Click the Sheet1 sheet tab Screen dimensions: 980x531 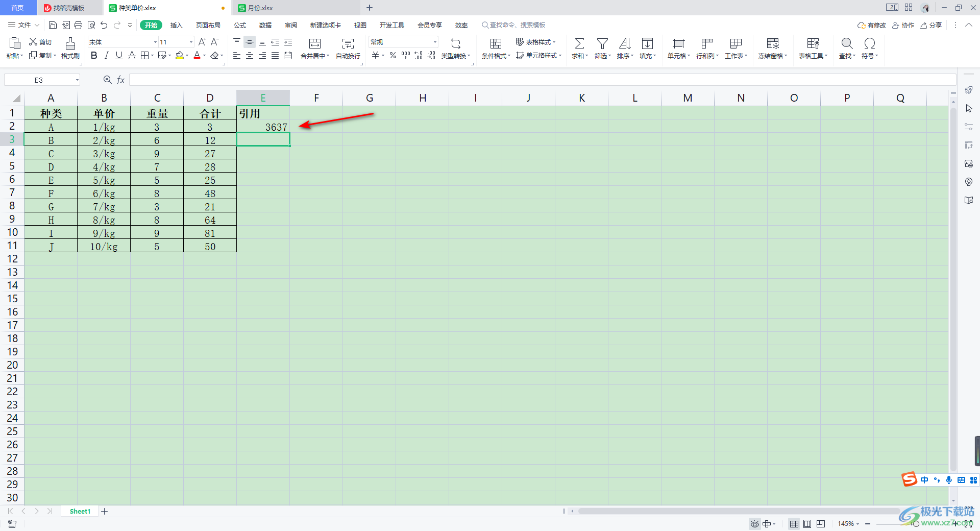tap(80, 511)
